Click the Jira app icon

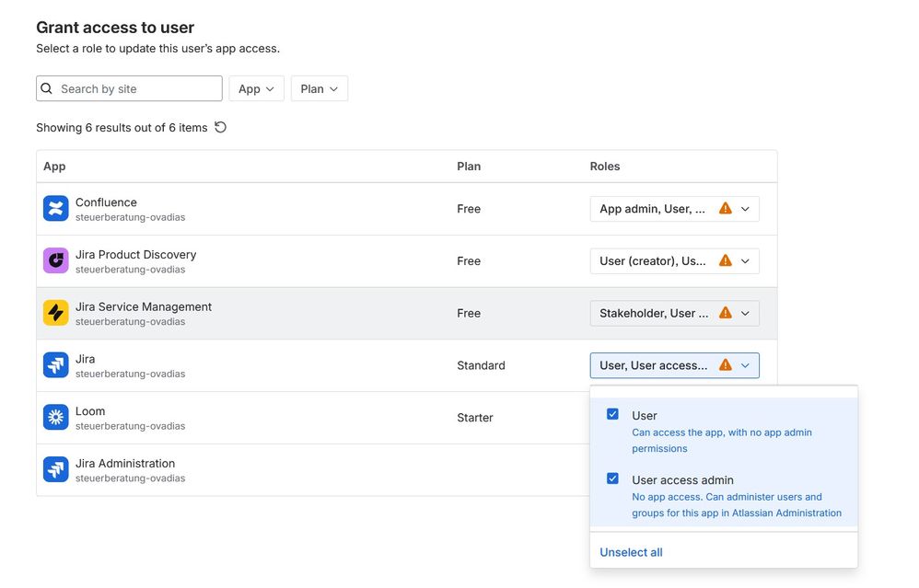[56, 365]
